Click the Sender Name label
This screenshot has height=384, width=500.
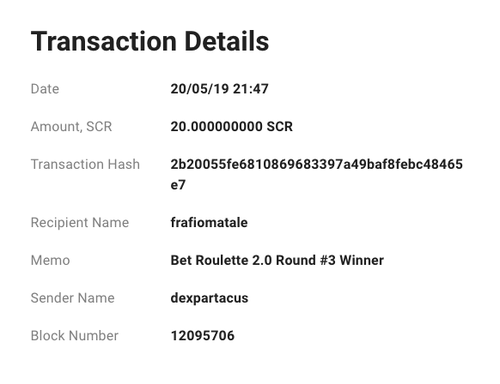[x=73, y=298]
